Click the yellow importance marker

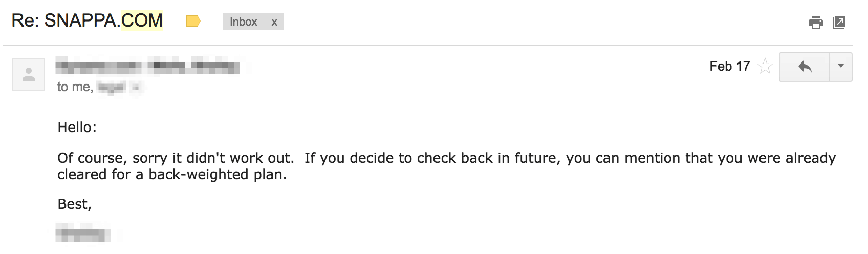point(193,22)
